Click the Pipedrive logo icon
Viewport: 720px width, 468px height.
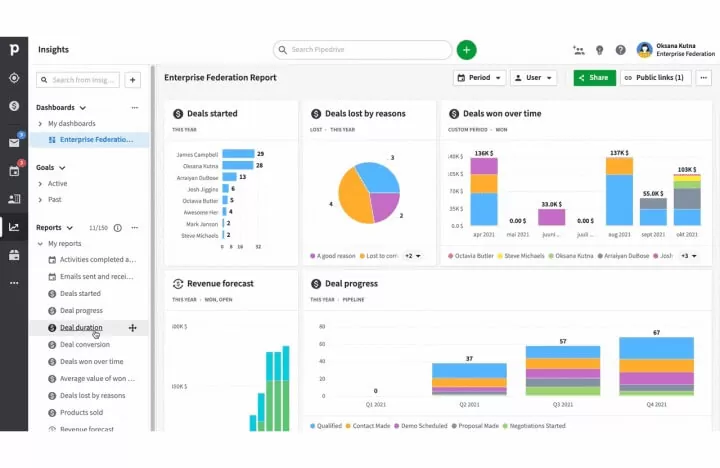[x=14, y=49]
